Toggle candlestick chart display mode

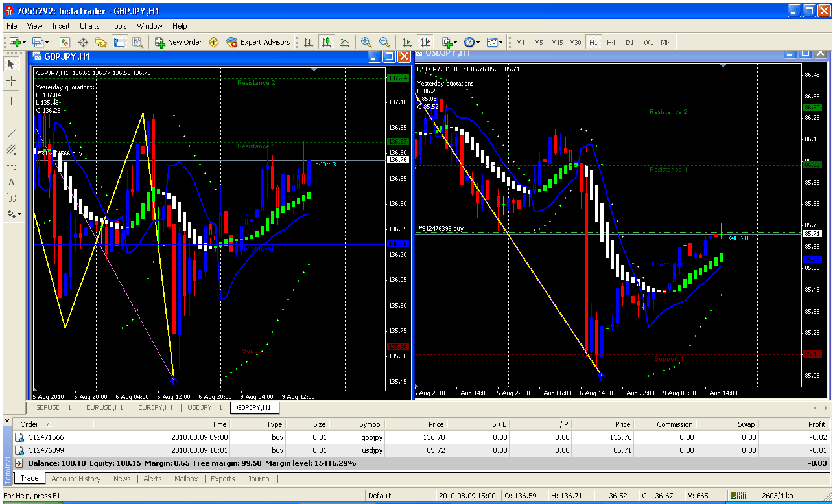(327, 42)
